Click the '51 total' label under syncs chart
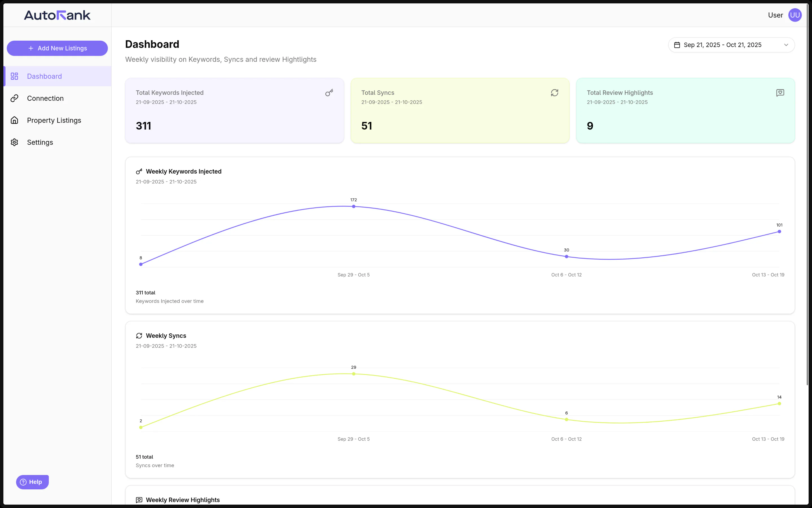Viewport: 812px width, 508px height. tap(144, 457)
